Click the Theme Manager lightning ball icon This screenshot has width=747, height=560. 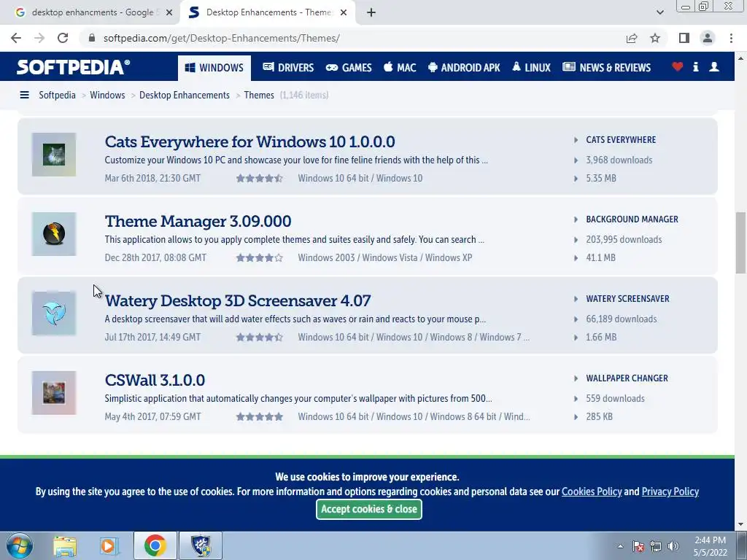54,234
